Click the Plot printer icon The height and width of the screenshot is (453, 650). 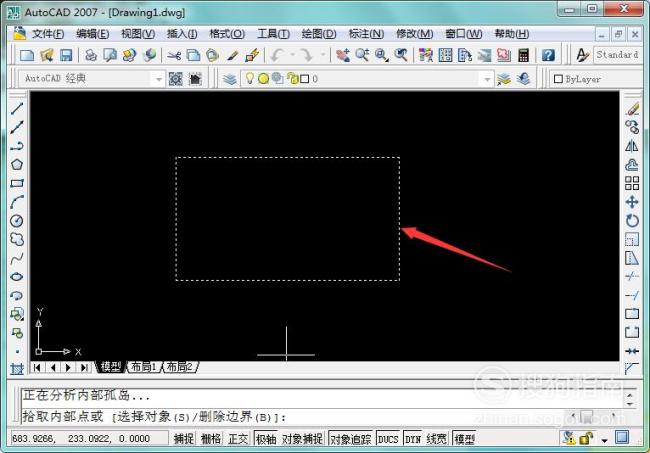tap(91, 55)
